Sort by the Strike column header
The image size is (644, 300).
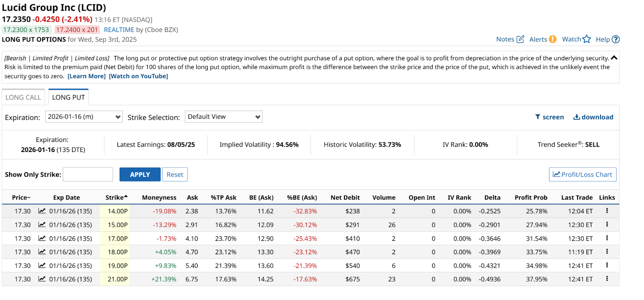coord(116,197)
